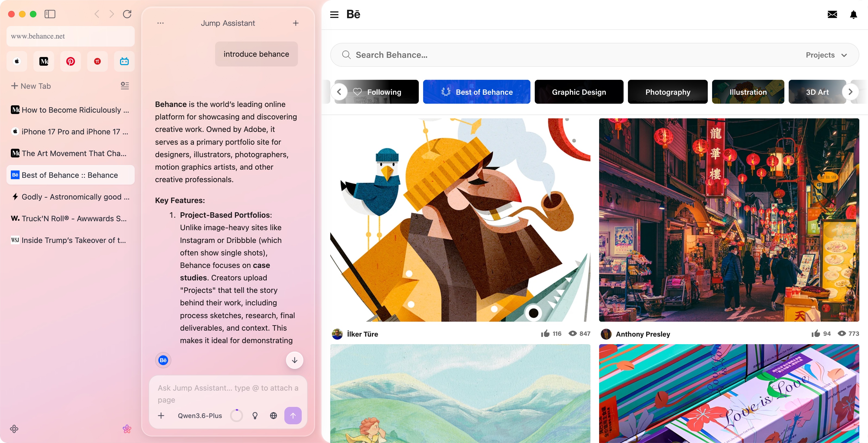Click the '773' views count
This screenshot has width=868, height=443.
coord(854,334)
